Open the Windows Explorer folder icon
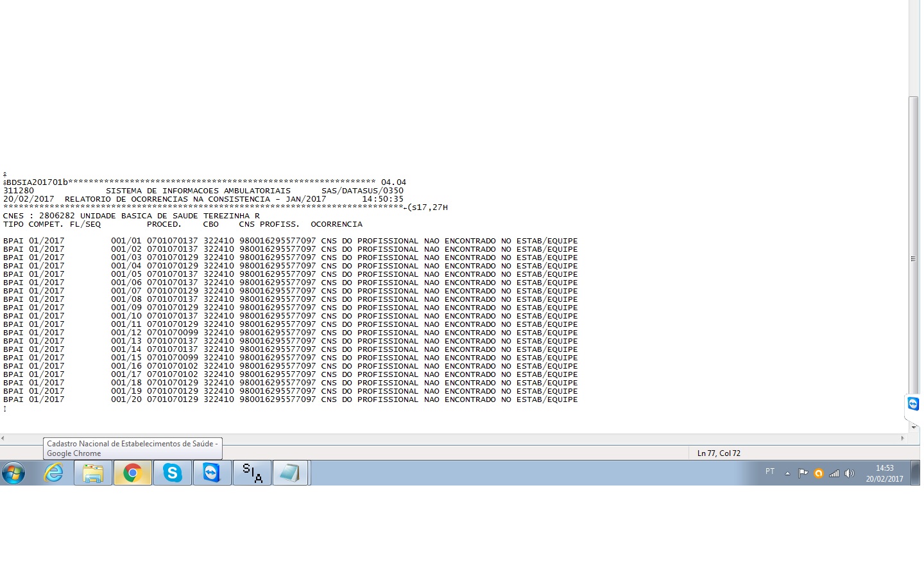This screenshot has width=924, height=578. click(x=93, y=473)
